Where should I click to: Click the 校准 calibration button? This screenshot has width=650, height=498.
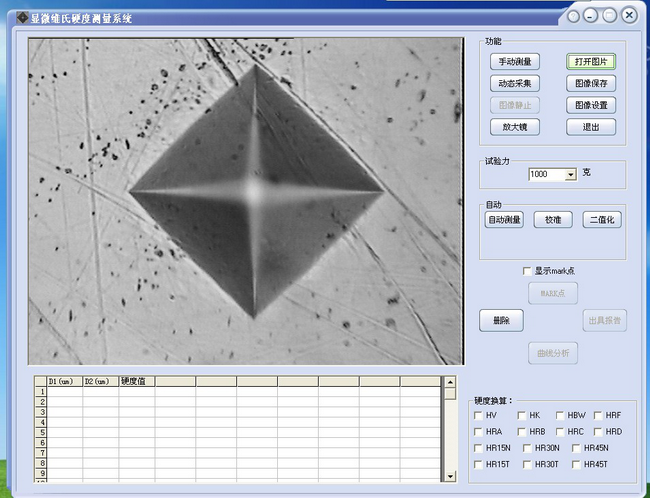(553, 219)
